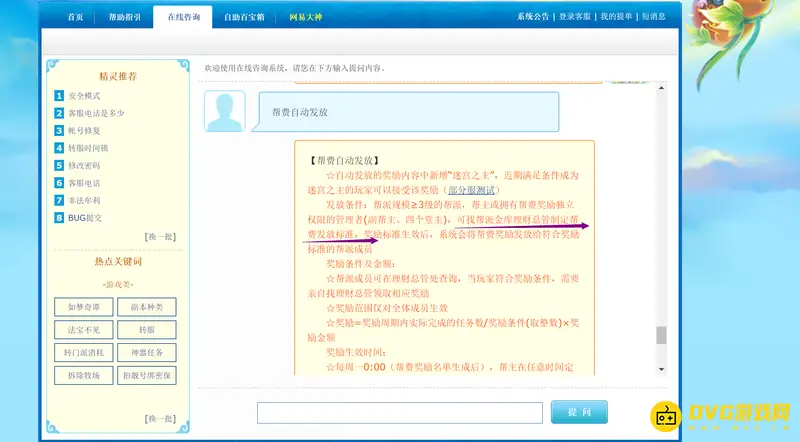Refresh keywords with 换一批 under 热点关键词

(x=160, y=419)
